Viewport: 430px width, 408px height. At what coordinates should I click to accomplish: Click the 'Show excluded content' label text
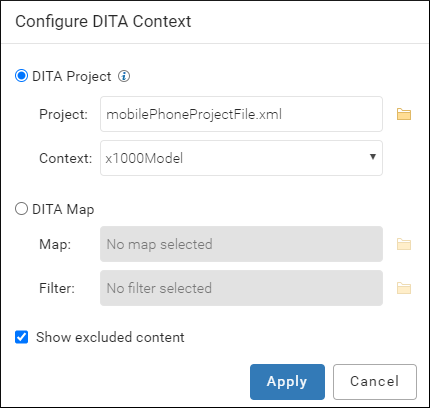click(110, 337)
